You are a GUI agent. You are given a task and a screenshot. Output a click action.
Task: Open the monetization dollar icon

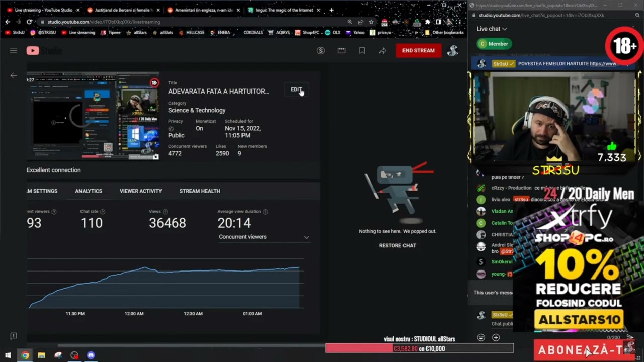320,50
